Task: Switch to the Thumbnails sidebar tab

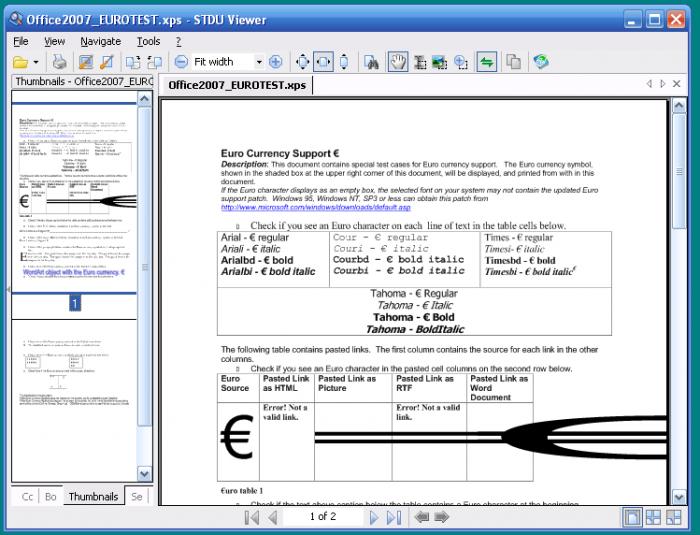Action: (x=93, y=496)
